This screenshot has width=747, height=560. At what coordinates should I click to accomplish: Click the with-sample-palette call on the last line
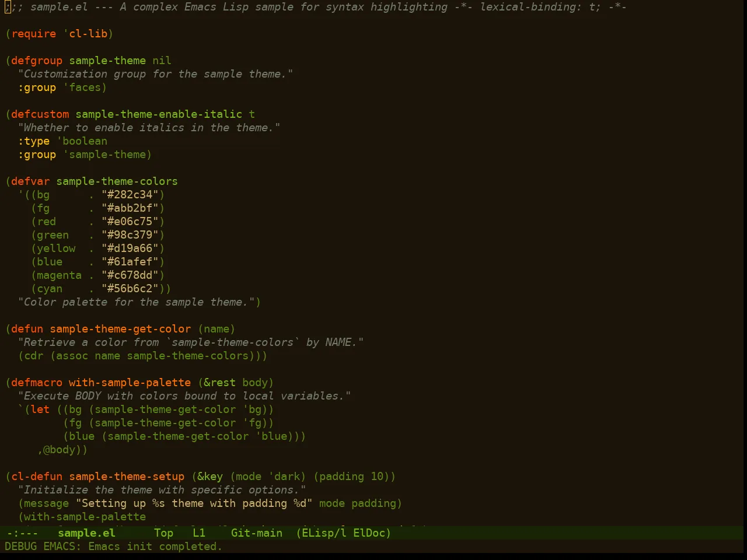85,517
